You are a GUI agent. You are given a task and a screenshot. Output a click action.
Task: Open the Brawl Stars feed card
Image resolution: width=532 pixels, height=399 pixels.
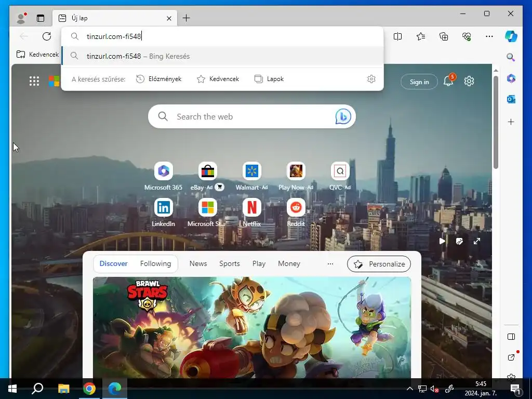(252, 327)
